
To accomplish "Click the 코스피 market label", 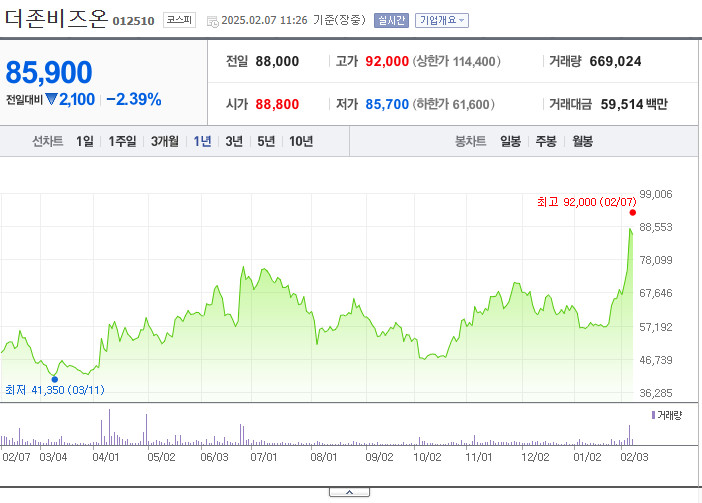I will pyautogui.click(x=179, y=20).
